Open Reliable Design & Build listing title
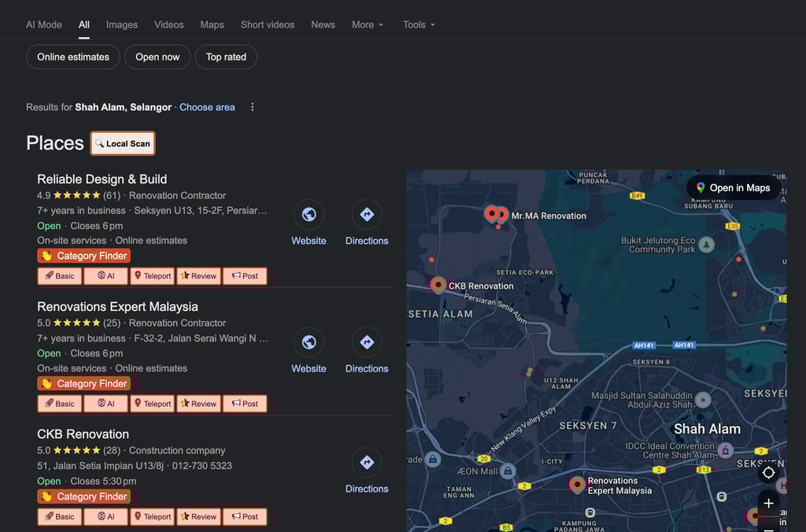The image size is (806, 532). coord(102,179)
